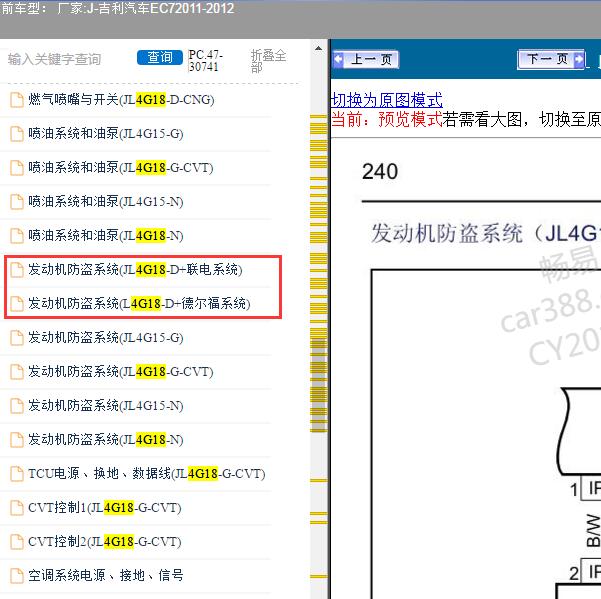Open 喷油系统和油泵(JL4G18-N) entry
This screenshot has width=601, height=599.
(106, 236)
